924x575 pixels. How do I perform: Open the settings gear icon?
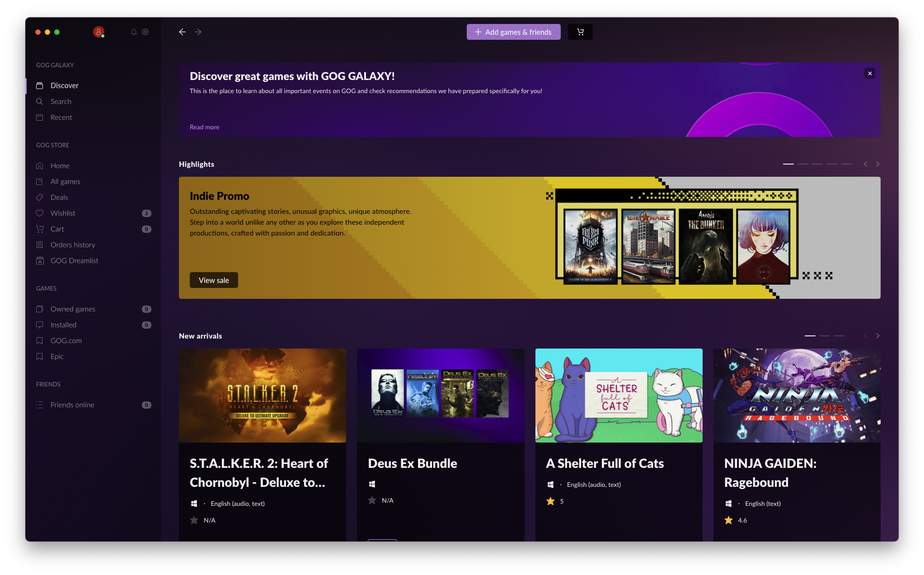(145, 32)
